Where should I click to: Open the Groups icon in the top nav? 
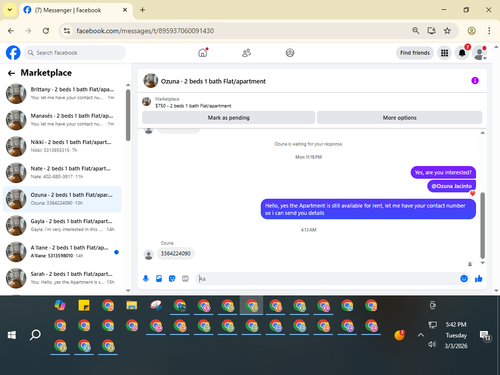[290, 53]
